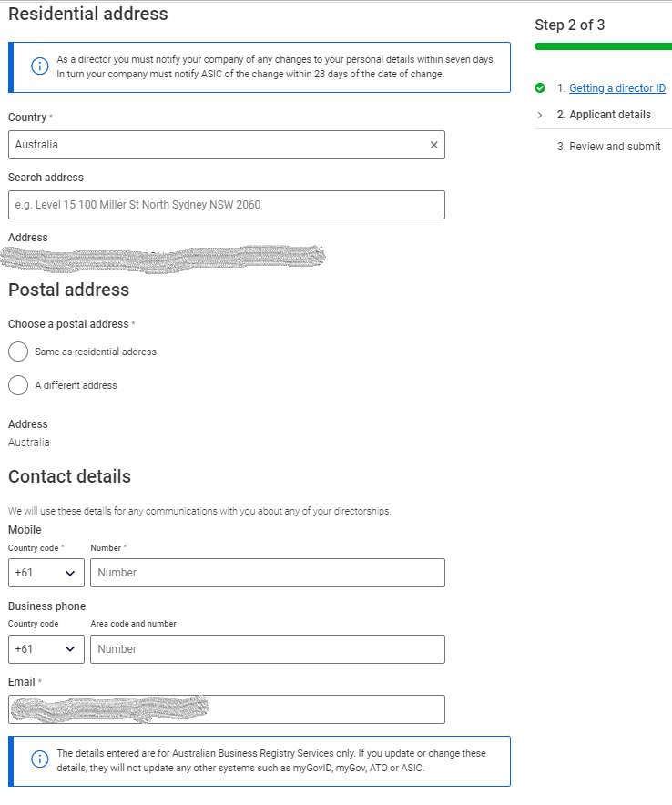Click the green completed checkmark icon
This screenshot has height=805, width=672.
pyautogui.click(x=540, y=87)
